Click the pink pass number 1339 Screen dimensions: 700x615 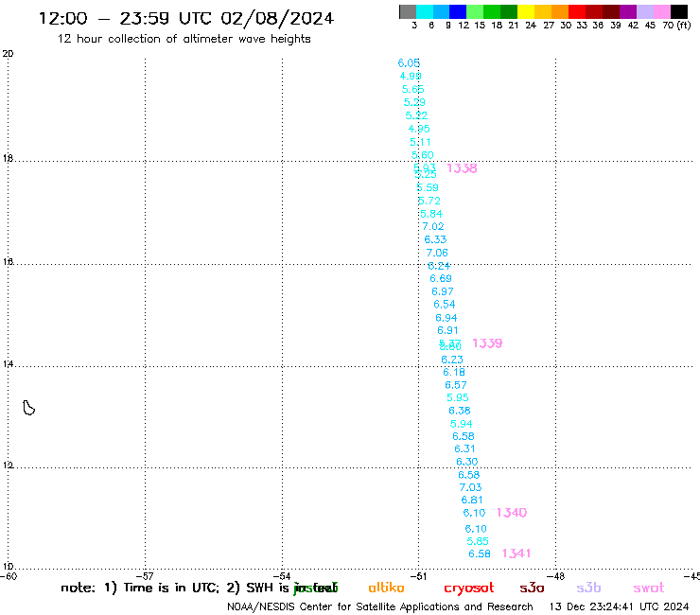487,343
